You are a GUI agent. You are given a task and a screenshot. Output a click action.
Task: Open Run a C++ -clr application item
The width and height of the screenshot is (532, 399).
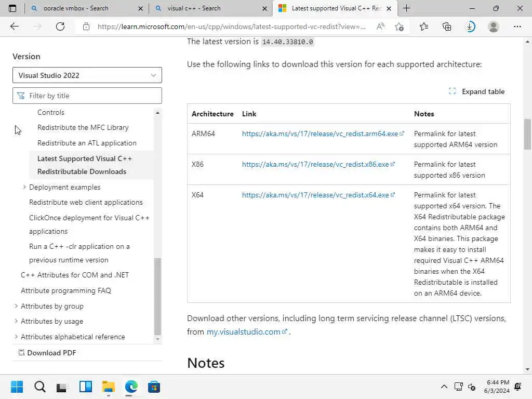[79, 253]
